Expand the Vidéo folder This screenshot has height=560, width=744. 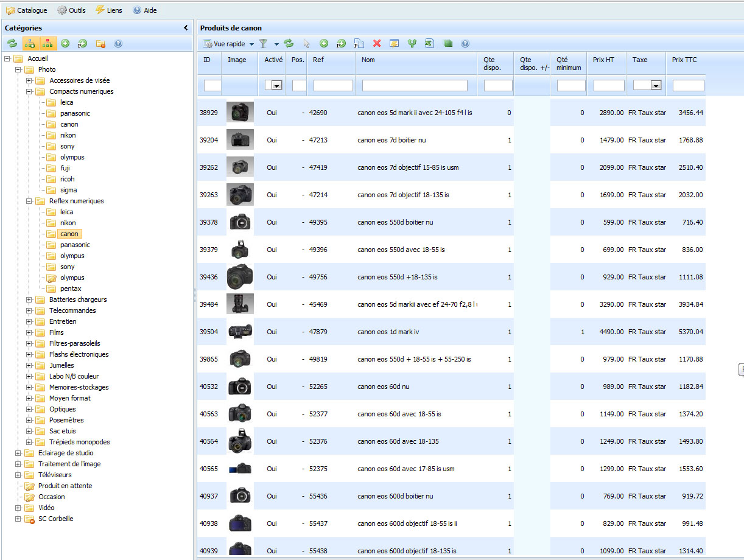coord(18,508)
